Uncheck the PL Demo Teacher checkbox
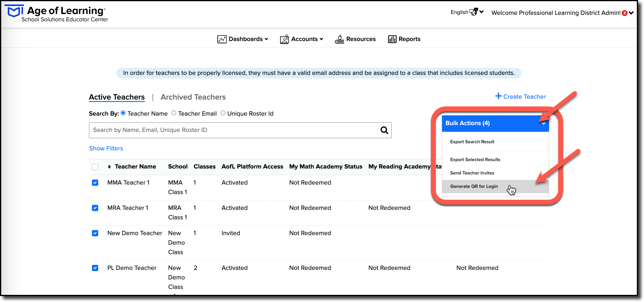Image resolution: width=644 pixels, height=302 pixels. click(95, 268)
